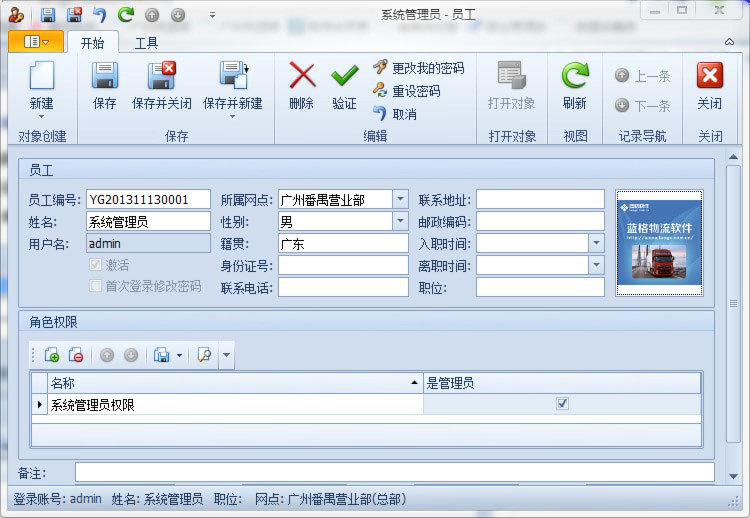Click the red 关闭 (Close) ribbon icon
The height and width of the screenshot is (518, 750).
tap(709, 78)
